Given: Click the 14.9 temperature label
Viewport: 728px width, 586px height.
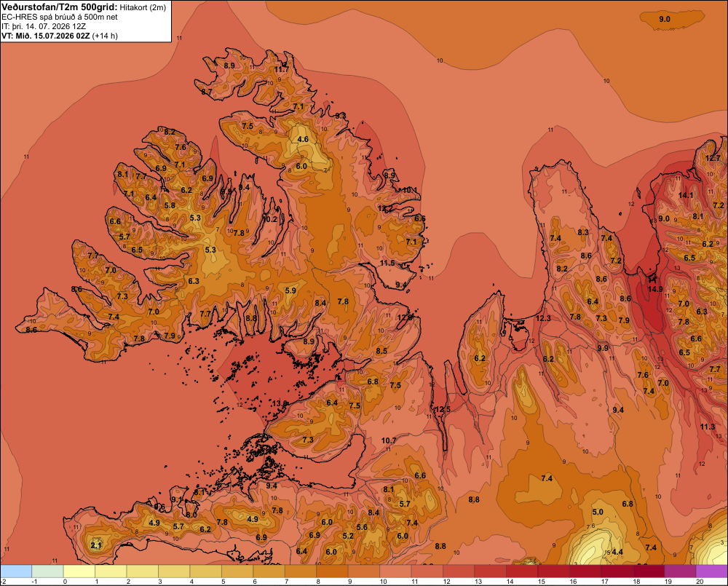Looking at the screenshot, I should (655, 289).
